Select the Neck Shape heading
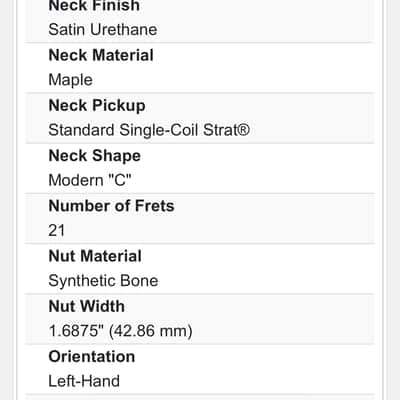400x400 pixels. (95, 156)
